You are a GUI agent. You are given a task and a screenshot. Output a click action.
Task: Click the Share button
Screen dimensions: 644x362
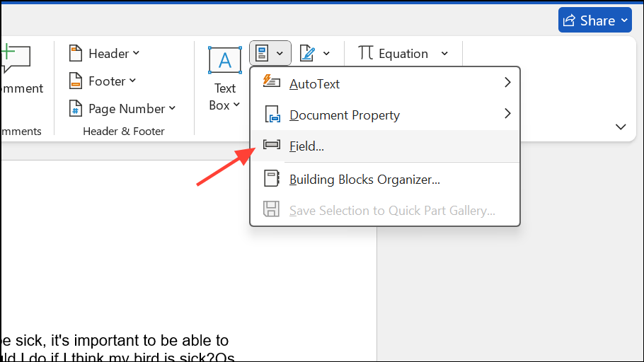[x=594, y=21]
